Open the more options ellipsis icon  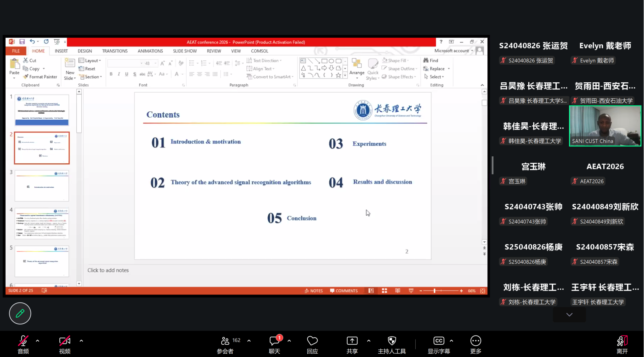[475, 340]
